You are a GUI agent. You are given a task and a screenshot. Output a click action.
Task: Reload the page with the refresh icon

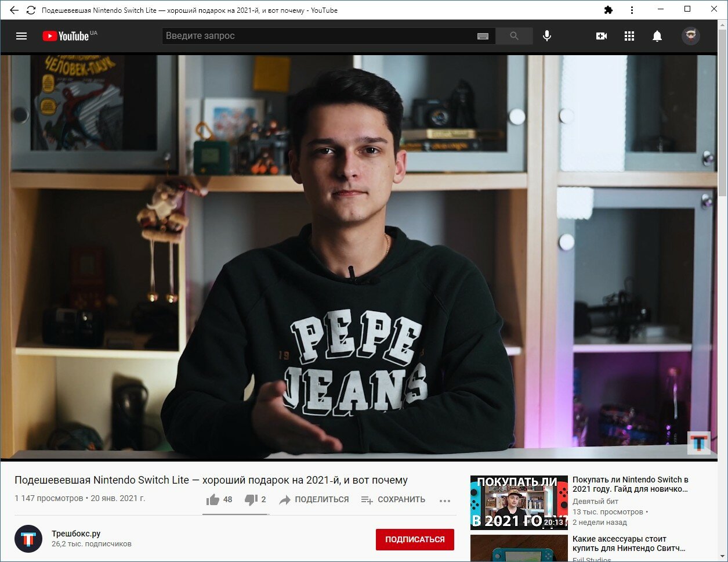31,10
